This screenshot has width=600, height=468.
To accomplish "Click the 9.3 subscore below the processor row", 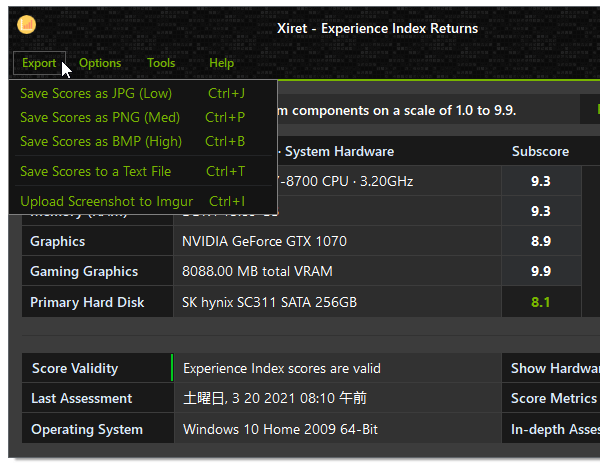I will point(541,211).
